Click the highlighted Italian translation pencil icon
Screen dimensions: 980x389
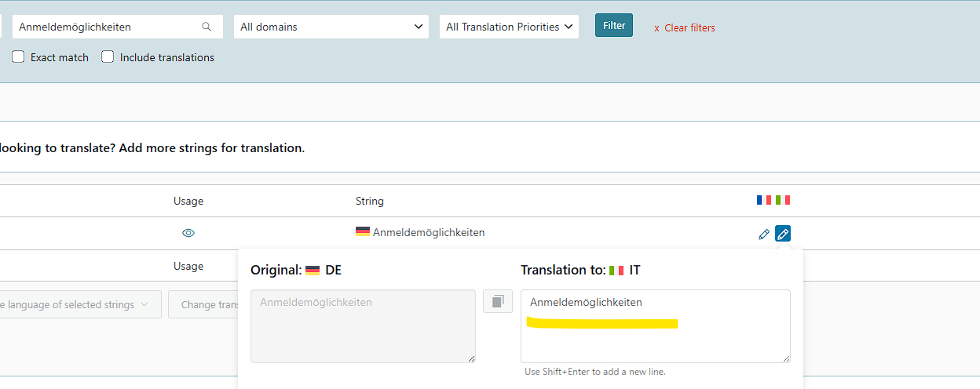(x=783, y=234)
